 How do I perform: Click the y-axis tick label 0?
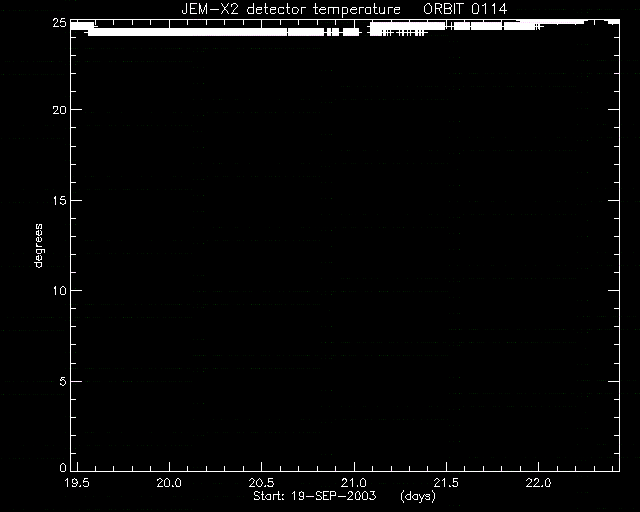pyautogui.click(x=63, y=467)
